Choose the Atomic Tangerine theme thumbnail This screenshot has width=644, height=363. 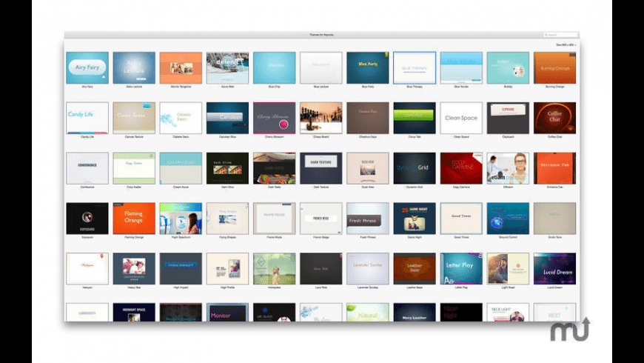coord(181,68)
